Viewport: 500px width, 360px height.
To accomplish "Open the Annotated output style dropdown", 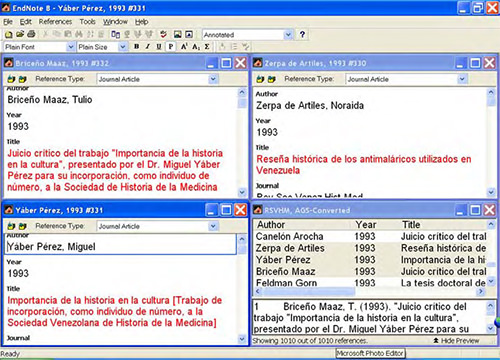I will click(x=288, y=35).
